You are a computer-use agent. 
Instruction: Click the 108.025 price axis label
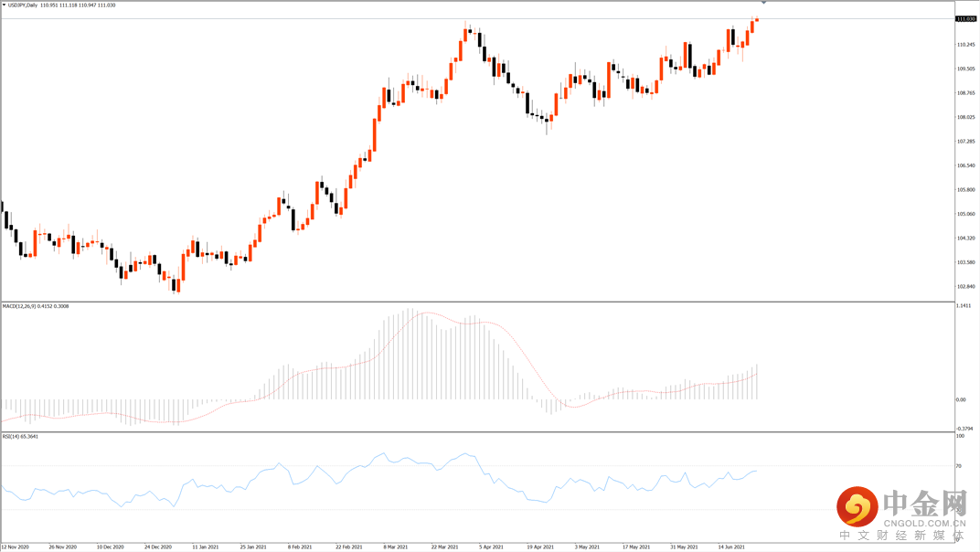coord(965,118)
